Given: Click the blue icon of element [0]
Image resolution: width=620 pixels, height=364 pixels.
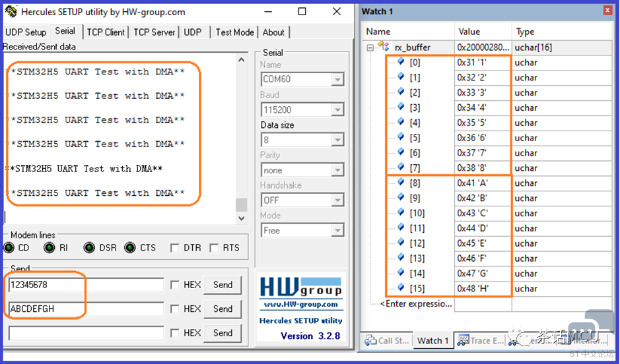Looking at the screenshot, I should click(x=401, y=61).
